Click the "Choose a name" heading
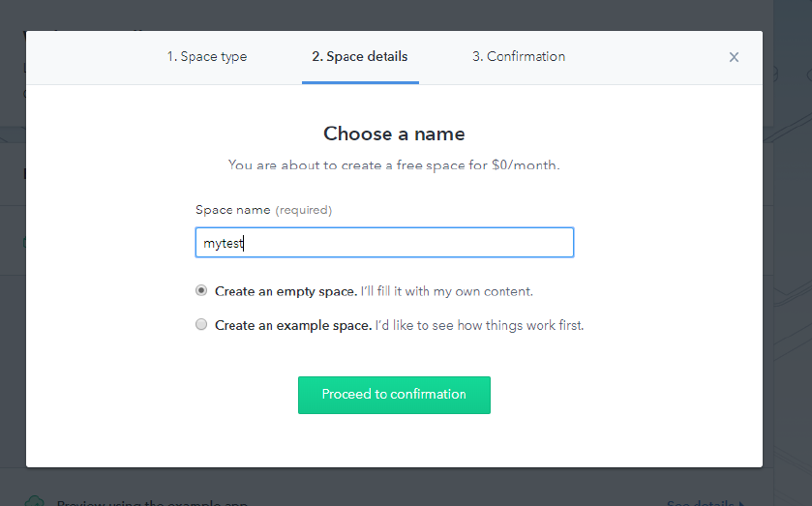This screenshot has height=506, width=812. coord(394,134)
